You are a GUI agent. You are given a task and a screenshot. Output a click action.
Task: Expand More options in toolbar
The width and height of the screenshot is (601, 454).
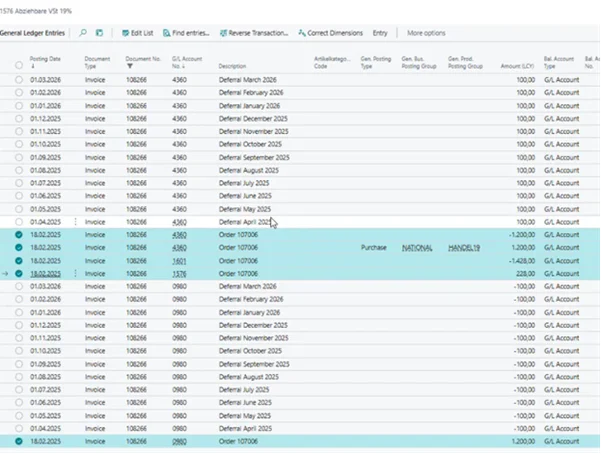[x=426, y=33]
